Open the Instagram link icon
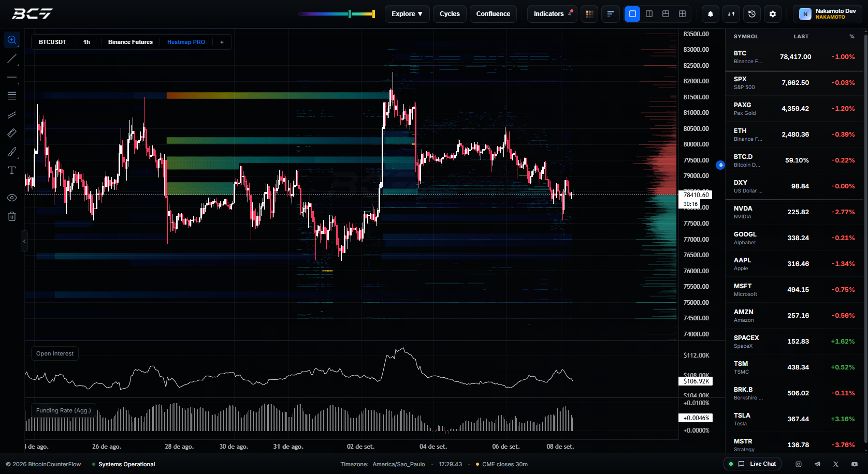Viewport: 868px width, 474px height. pyautogui.click(x=799, y=464)
